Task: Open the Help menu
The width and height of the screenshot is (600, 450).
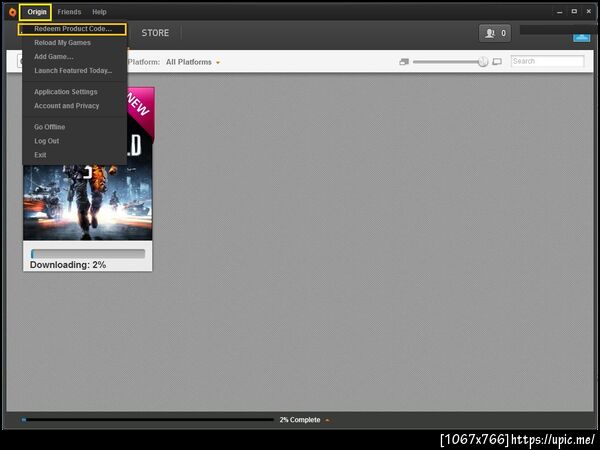Action: coord(99,12)
